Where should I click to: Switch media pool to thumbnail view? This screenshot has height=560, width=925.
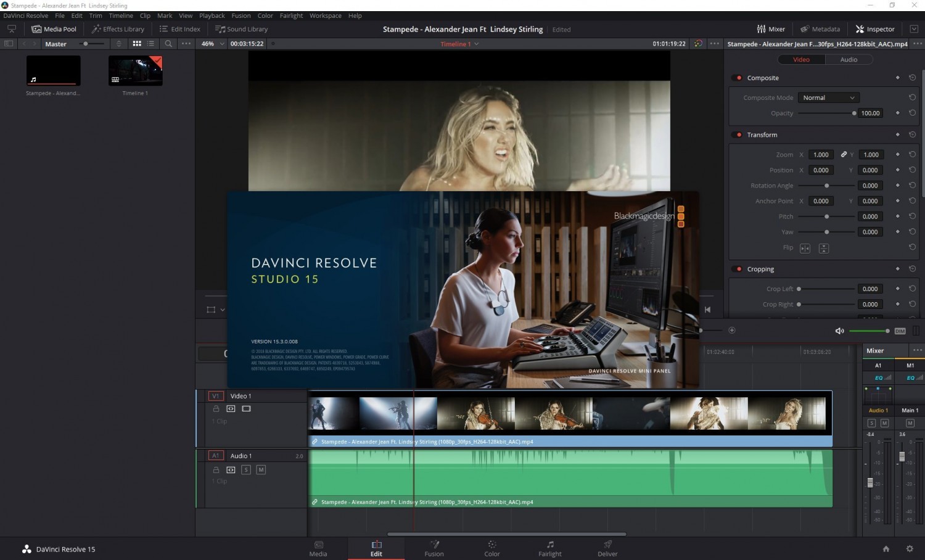(137, 44)
